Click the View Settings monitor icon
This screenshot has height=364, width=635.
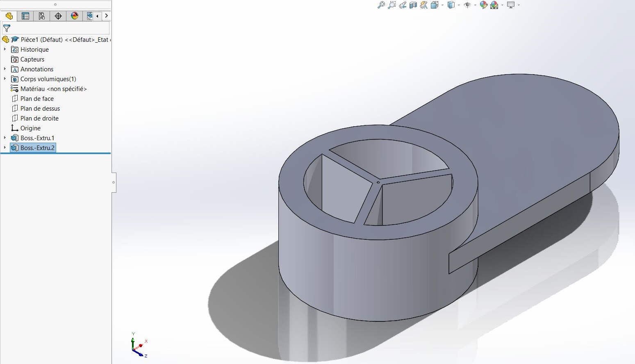511,5
